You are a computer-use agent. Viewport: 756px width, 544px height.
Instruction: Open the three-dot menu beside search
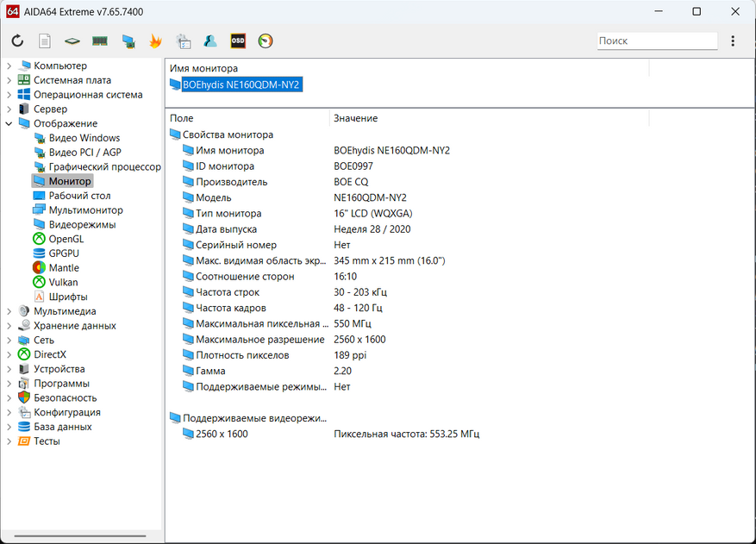[x=733, y=41]
